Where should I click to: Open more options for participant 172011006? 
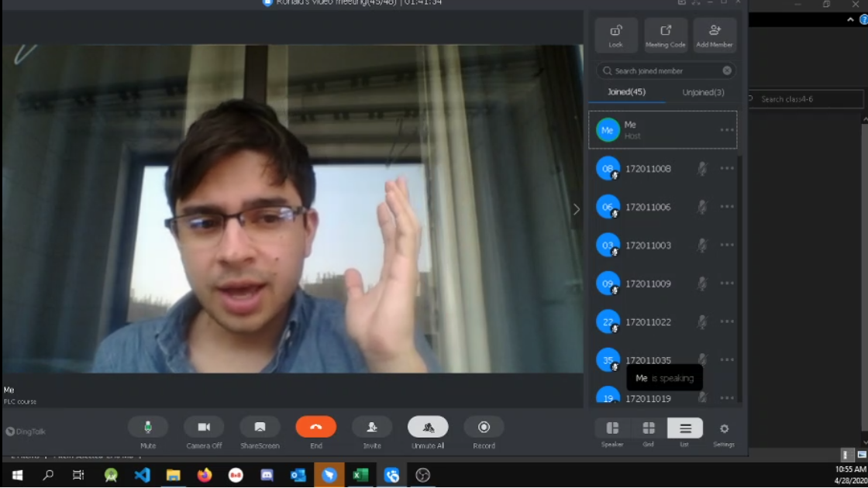click(727, 207)
